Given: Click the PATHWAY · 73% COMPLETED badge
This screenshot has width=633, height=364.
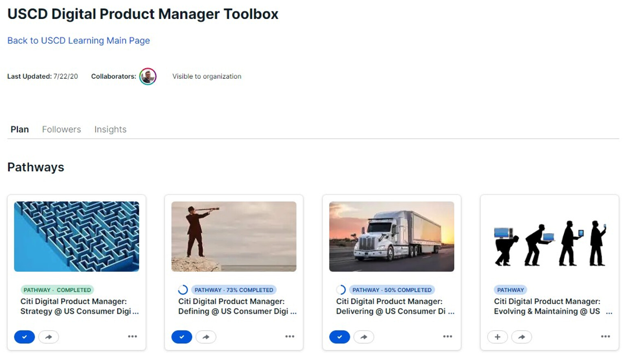Looking at the screenshot, I should 234,290.
